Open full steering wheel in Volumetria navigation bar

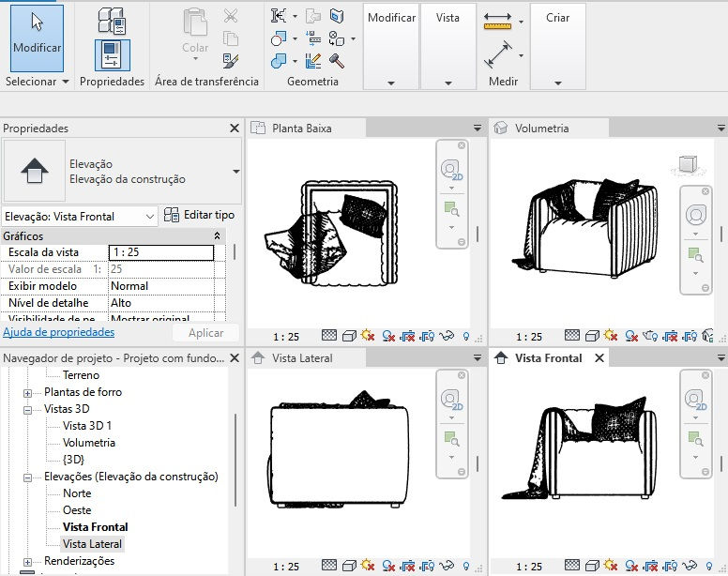[695, 215]
